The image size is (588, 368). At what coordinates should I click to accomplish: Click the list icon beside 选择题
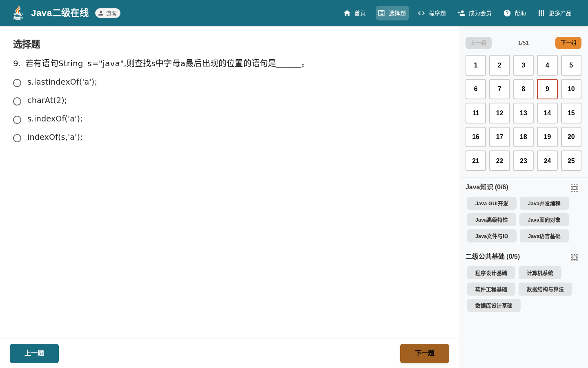point(381,13)
